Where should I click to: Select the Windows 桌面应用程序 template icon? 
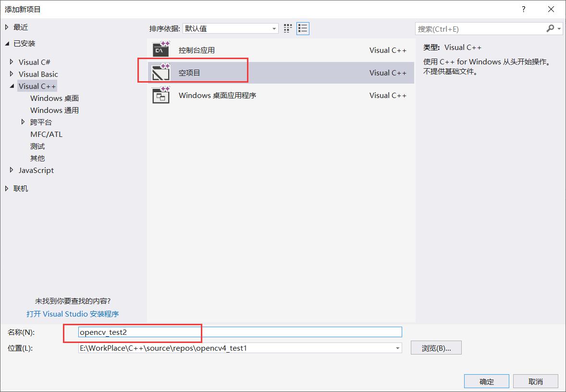[161, 95]
